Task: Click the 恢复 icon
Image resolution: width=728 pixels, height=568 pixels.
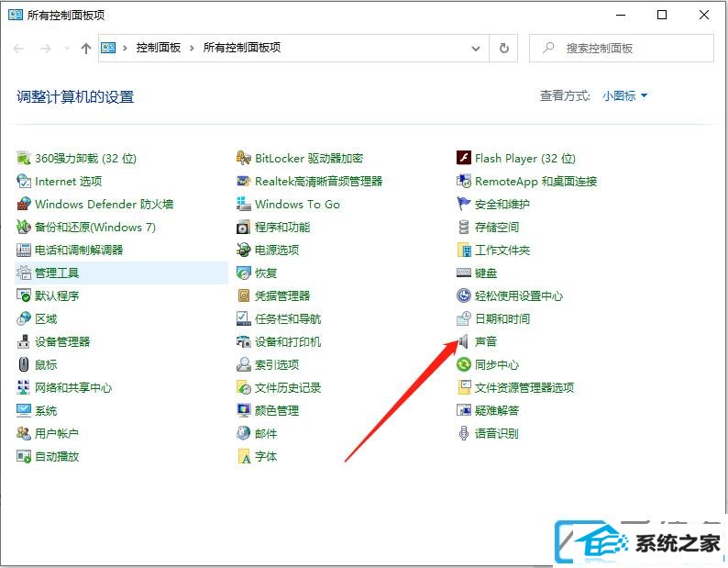Action: pos(243,273)
